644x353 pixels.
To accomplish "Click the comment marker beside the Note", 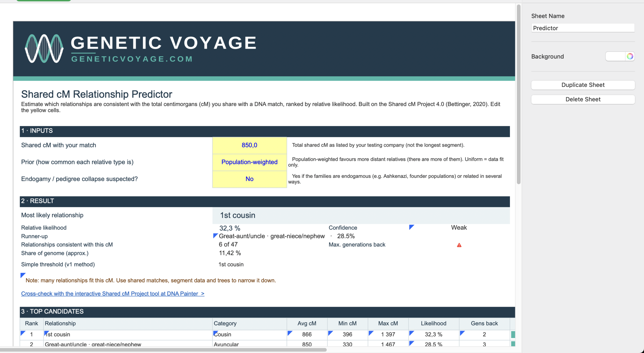I will pos(23,275).
